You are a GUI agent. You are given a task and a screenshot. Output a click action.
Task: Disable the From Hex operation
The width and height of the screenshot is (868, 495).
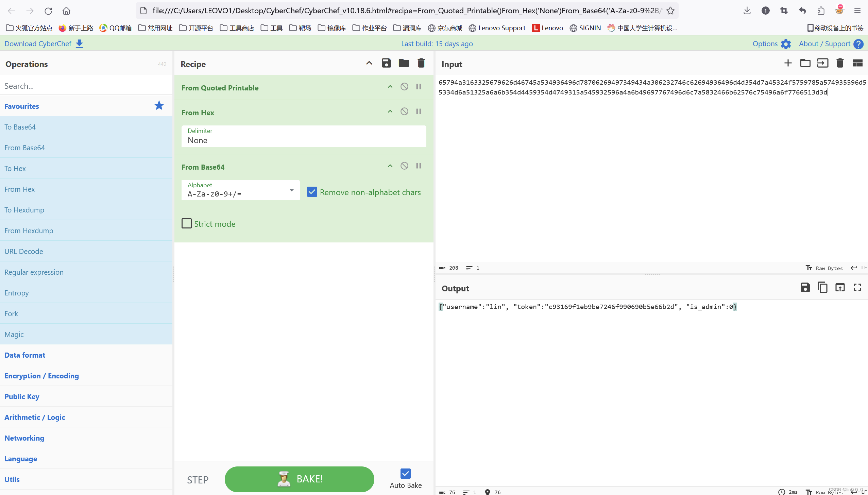click(404, 112)
